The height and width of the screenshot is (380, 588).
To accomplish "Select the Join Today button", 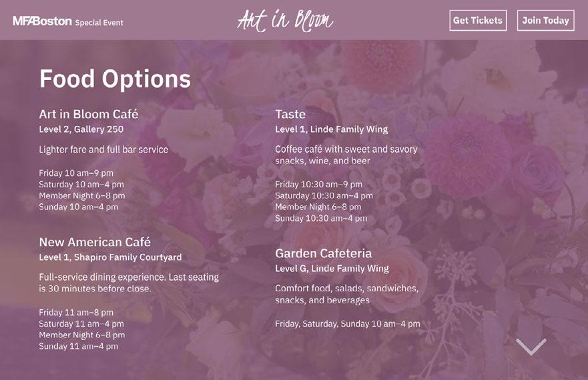I will click(545, 20).
